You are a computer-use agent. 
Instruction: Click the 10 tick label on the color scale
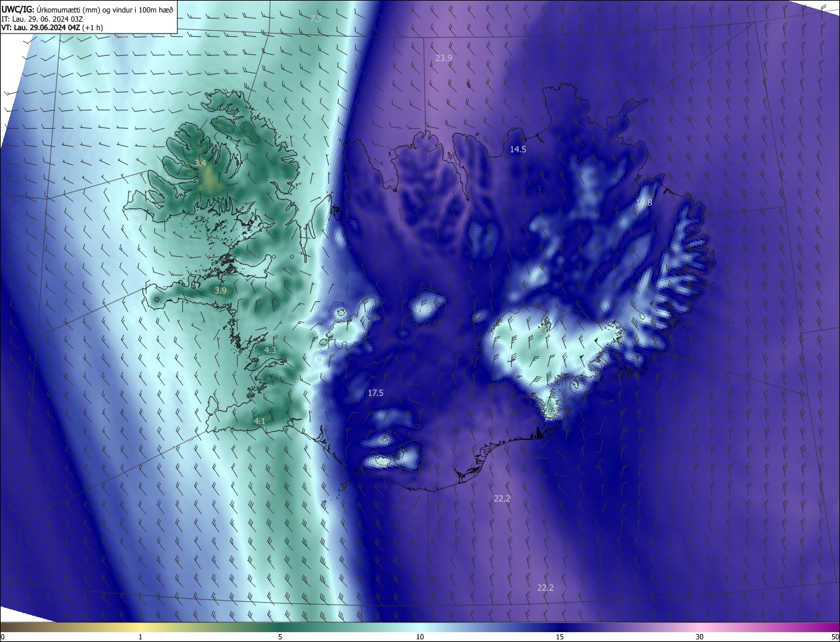420,637
